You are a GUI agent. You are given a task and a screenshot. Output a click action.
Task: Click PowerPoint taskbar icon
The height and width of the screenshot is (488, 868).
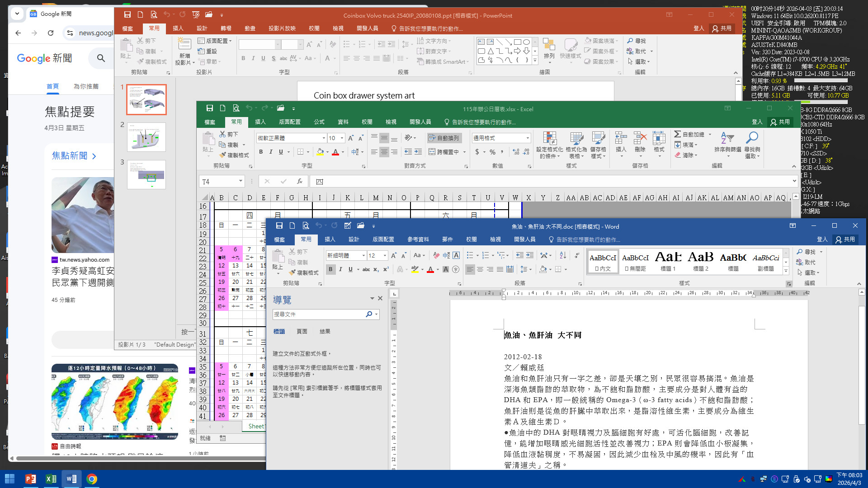point(30,479)
